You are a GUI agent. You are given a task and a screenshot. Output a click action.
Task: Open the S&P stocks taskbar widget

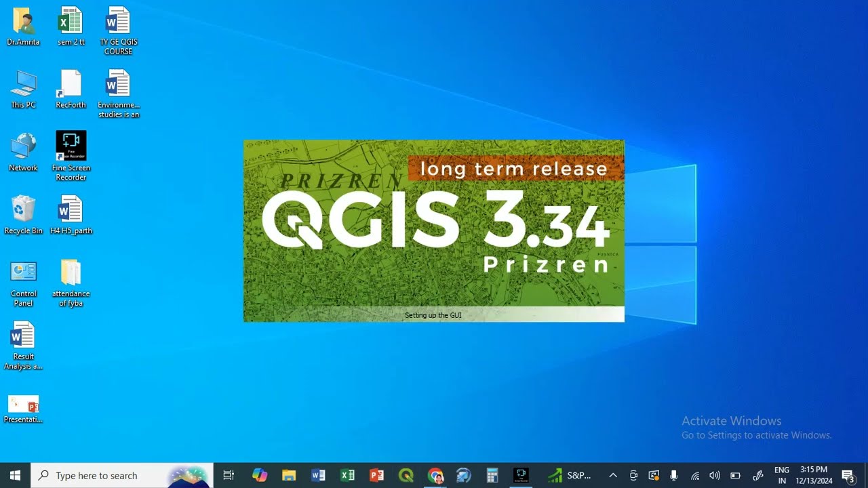[x=570, y=475]
